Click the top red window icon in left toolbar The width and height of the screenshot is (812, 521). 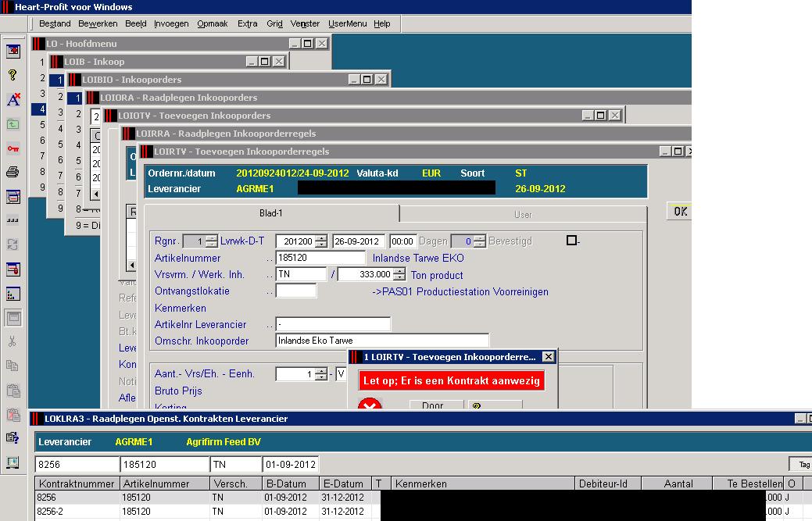tap(13, 51)
